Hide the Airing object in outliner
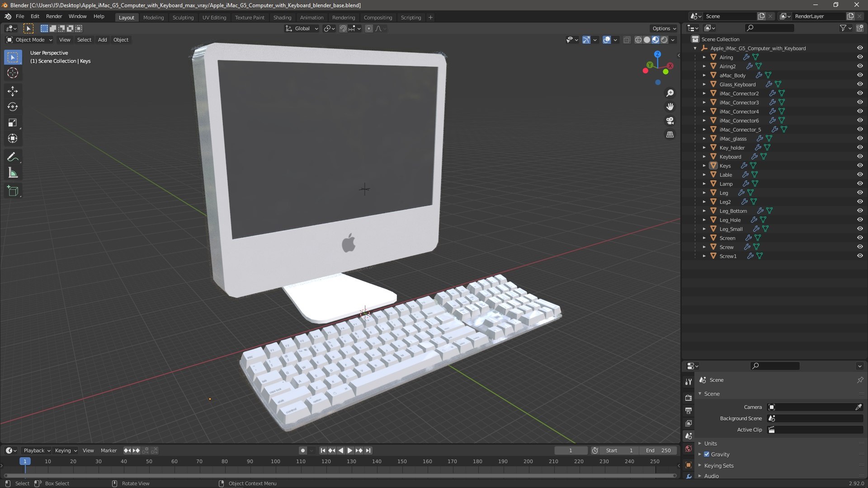 pyautogui.click(x=860, y=57)
